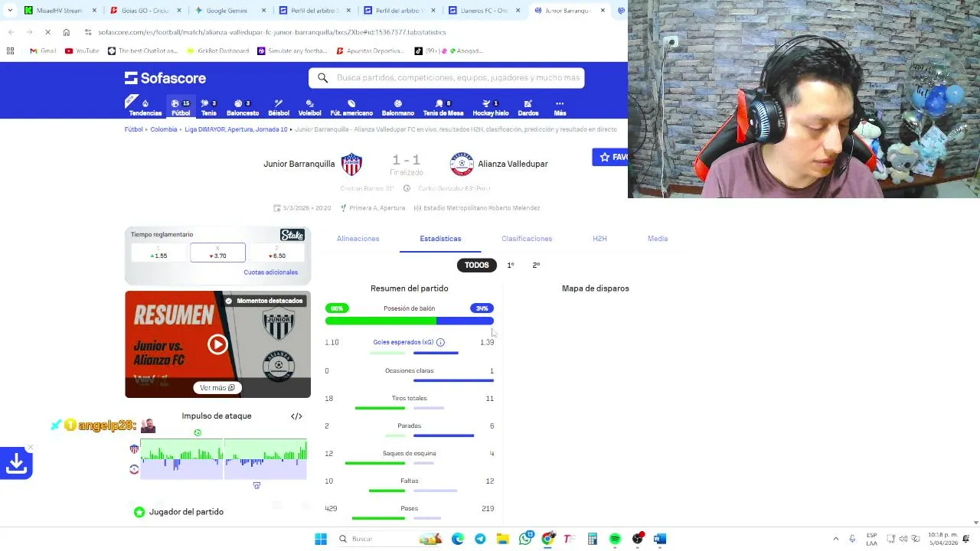Click the Sofascore logo
This screenshot has width=980, height=551.
point(165,78)
